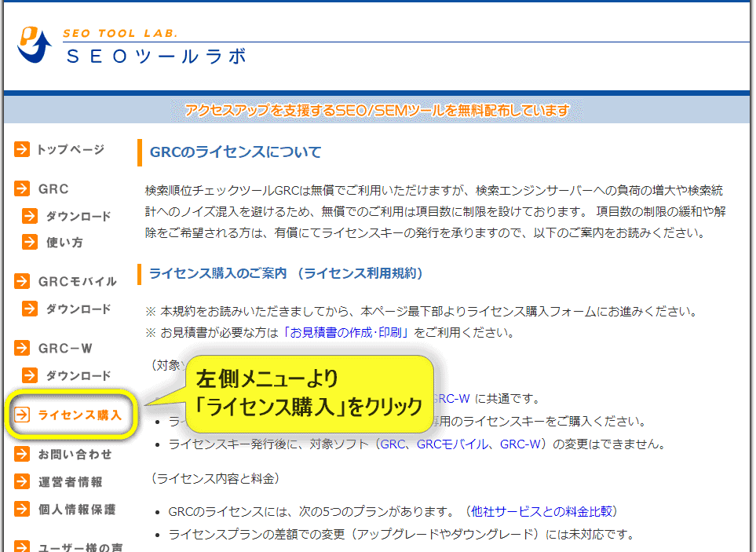Select ライセンス購入 in the left menu
The height and width of the screenshot is (552, 756).
pyautogui.click(x=79, y=415)
